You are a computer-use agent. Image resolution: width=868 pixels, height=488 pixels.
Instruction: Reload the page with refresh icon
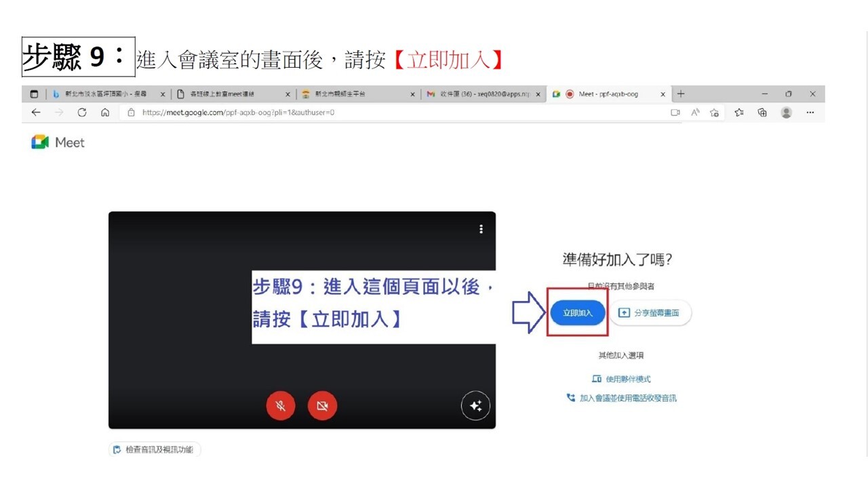click(x=82, y=113)
